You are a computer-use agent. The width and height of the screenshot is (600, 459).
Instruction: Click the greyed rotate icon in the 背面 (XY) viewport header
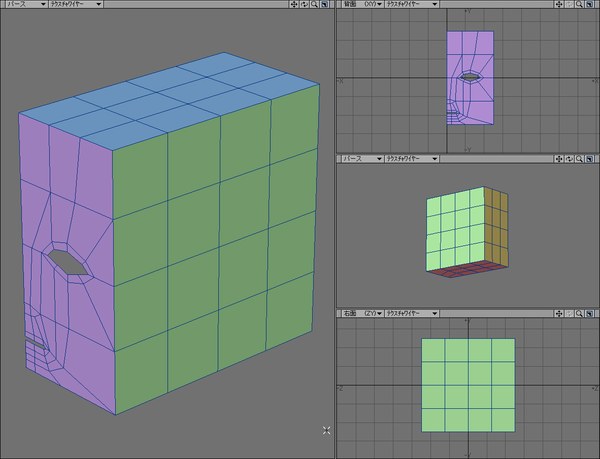click(569, 4)
